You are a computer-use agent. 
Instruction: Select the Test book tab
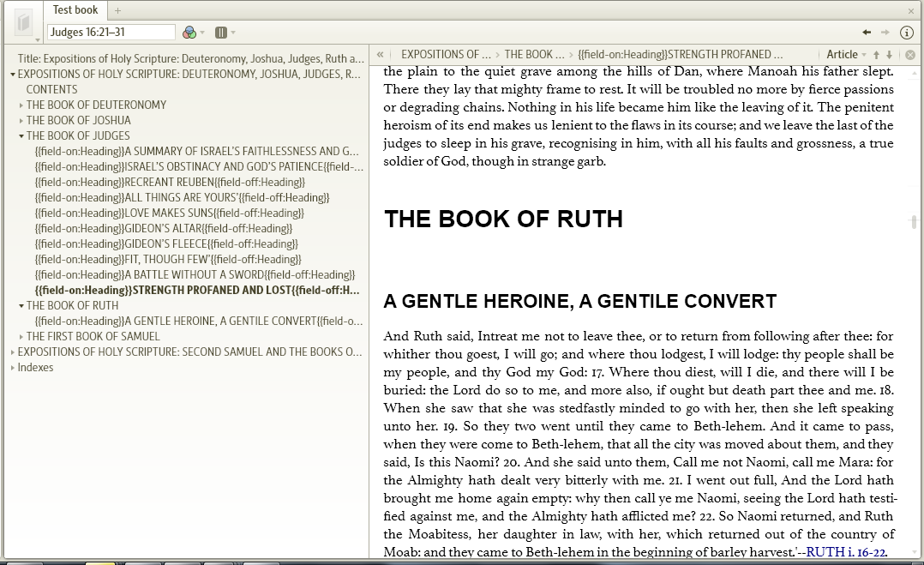point(75,10)
